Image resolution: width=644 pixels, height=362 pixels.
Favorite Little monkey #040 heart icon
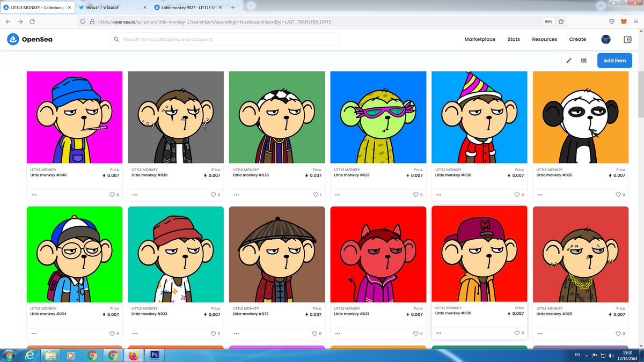point(112,195)
